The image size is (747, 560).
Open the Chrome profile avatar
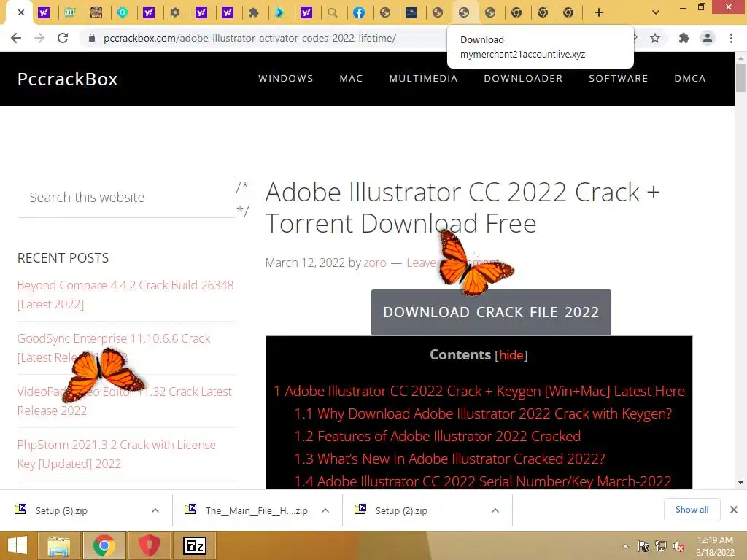[x=708, y=38]
